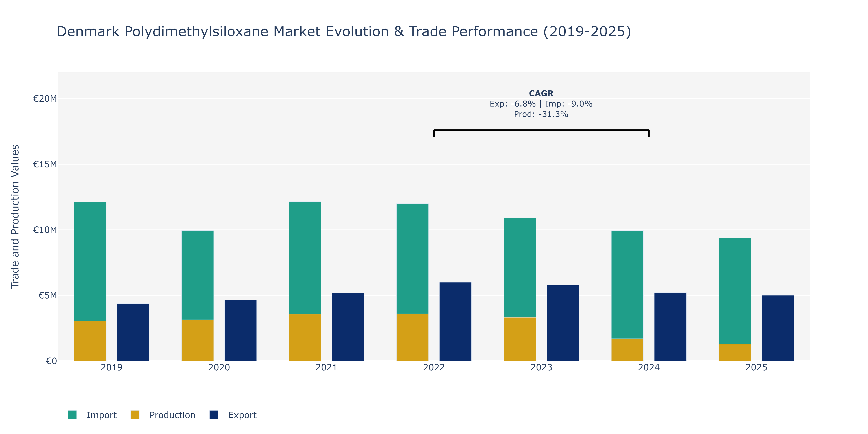Select the 2019 Production bar segment

(90, 341)
